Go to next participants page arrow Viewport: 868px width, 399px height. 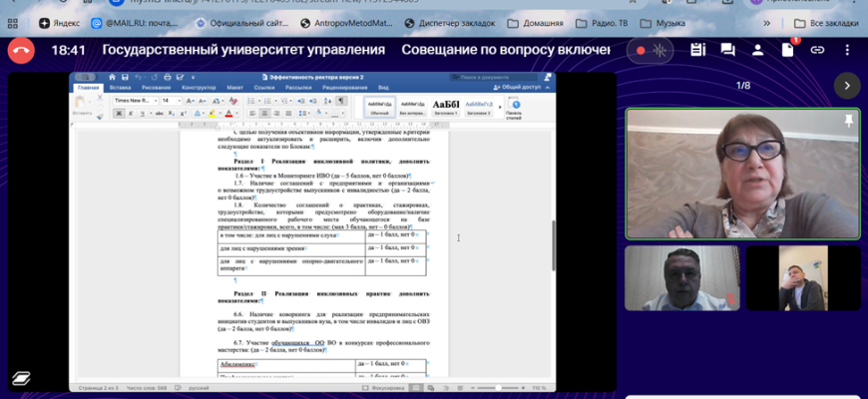coord(846,86)
